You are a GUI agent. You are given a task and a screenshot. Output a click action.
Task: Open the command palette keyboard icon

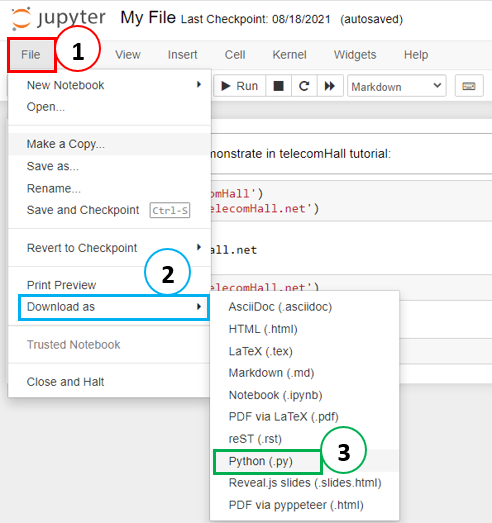(x=469, y=86)
